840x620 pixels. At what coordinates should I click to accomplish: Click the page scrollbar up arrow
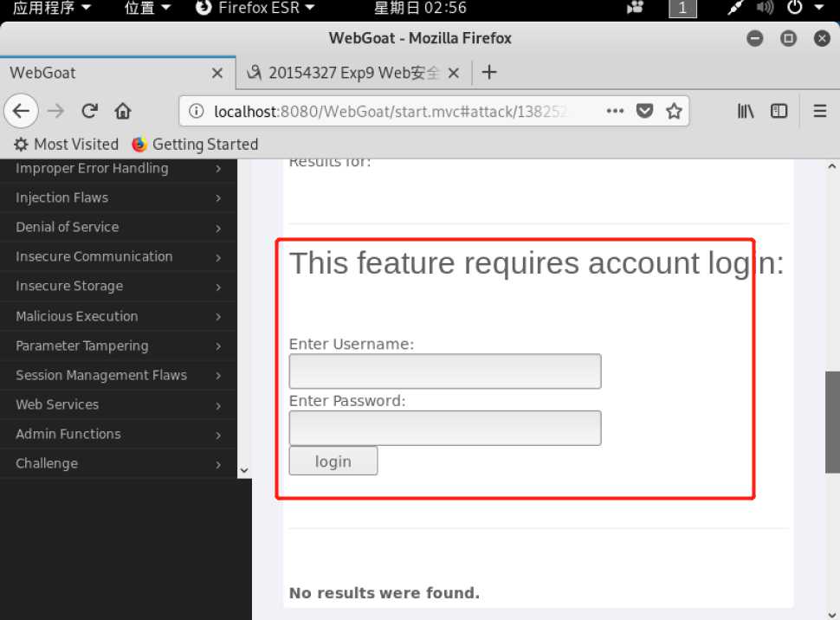[x=832, y=166]
